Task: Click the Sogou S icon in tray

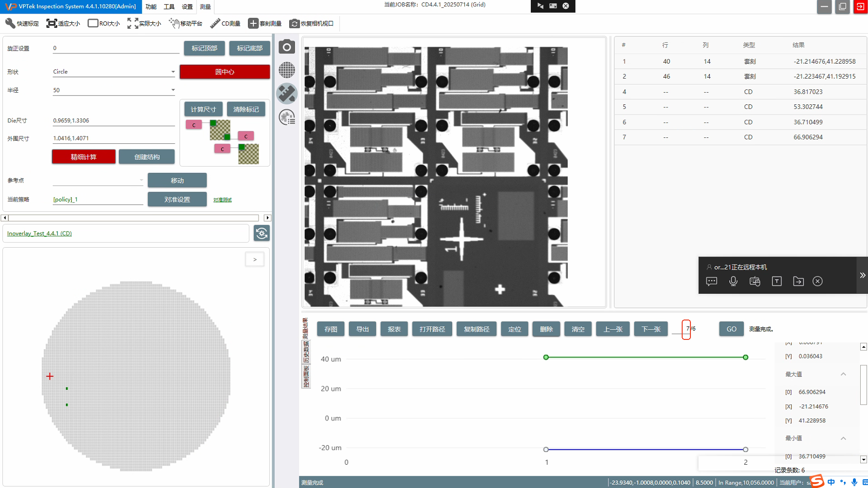Action: point(818,481)
